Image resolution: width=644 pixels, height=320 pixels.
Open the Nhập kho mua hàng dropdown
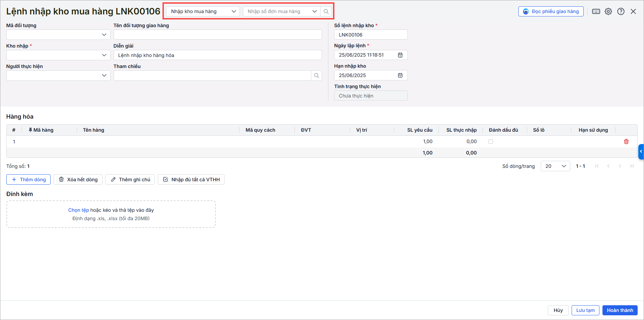203,11
